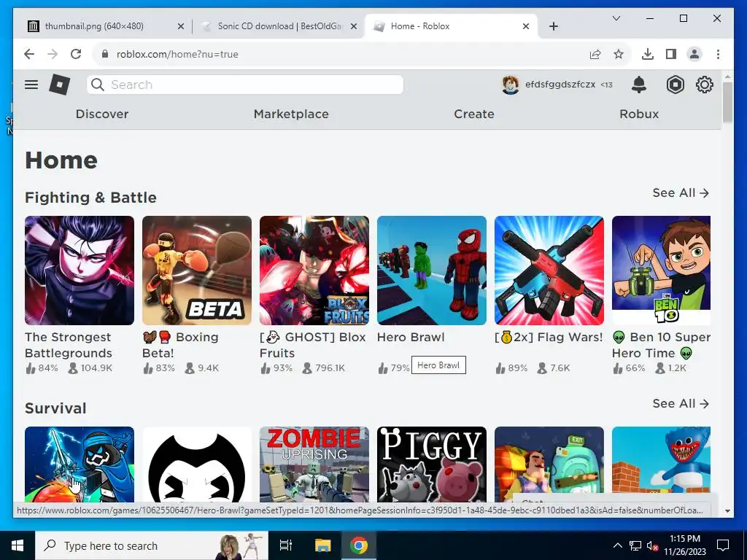
Task: Go back using browser back arrow
Action: (x=29, y=54)
